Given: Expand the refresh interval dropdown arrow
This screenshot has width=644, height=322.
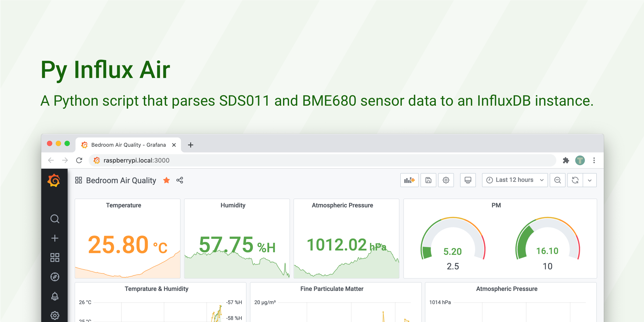Looking at the screenshot, I should (589, 180).
